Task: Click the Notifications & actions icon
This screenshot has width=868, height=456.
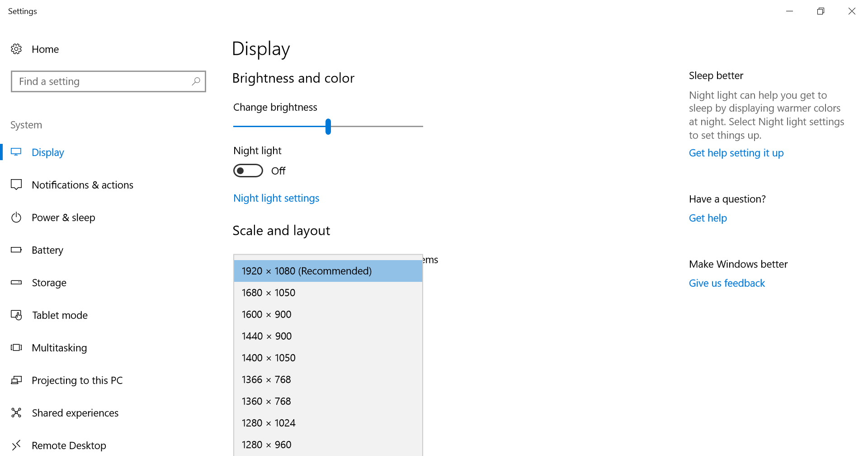Action: pos(16,185)
